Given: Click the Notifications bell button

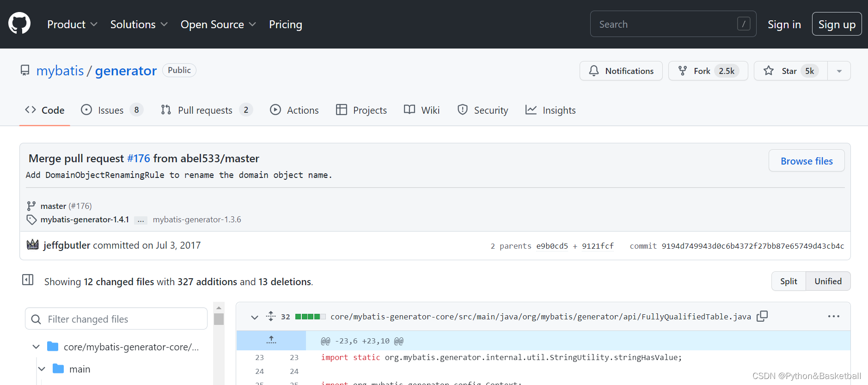Looking at the screenshot, I should point(621,71).
